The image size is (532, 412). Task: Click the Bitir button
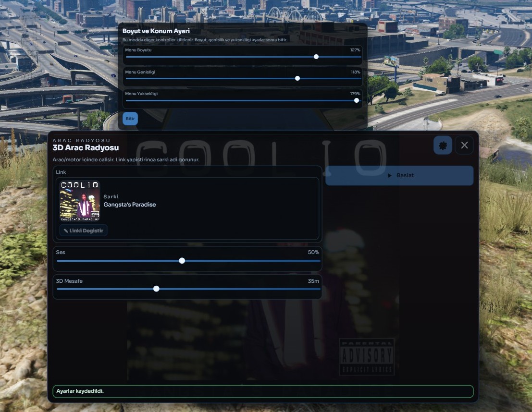pos(130,119)
